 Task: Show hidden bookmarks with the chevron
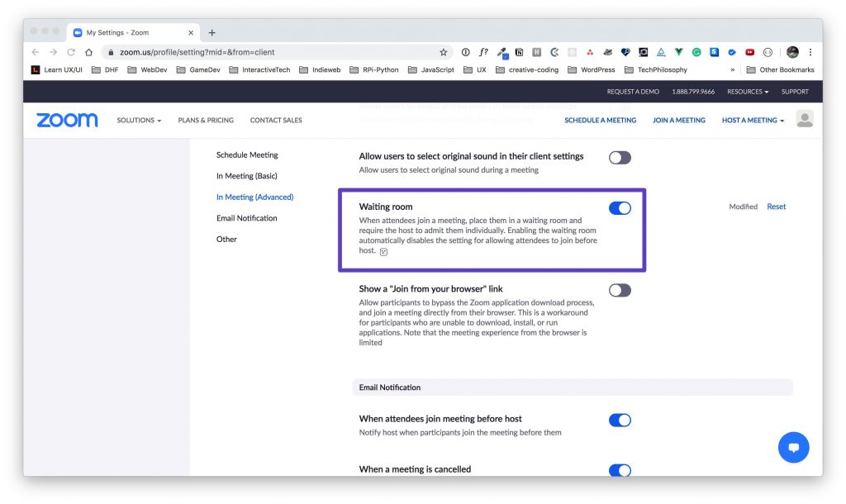pyautogui.click(x=732, y=69)
